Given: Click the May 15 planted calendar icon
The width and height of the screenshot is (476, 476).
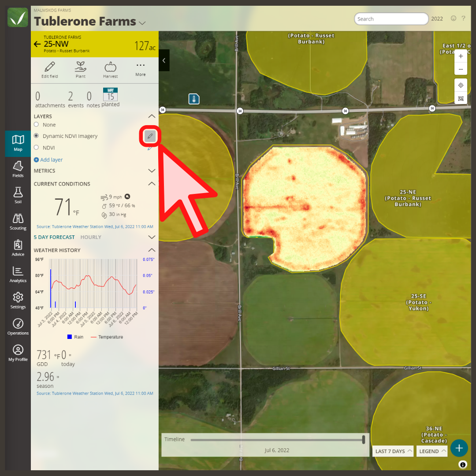Looking at the screenshot, I should (x=110, y=94).
